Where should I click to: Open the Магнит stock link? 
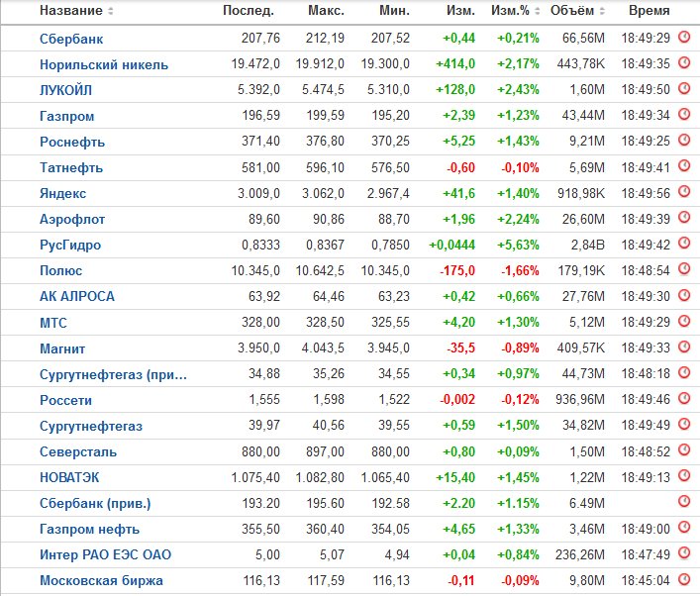pos(62,348)
